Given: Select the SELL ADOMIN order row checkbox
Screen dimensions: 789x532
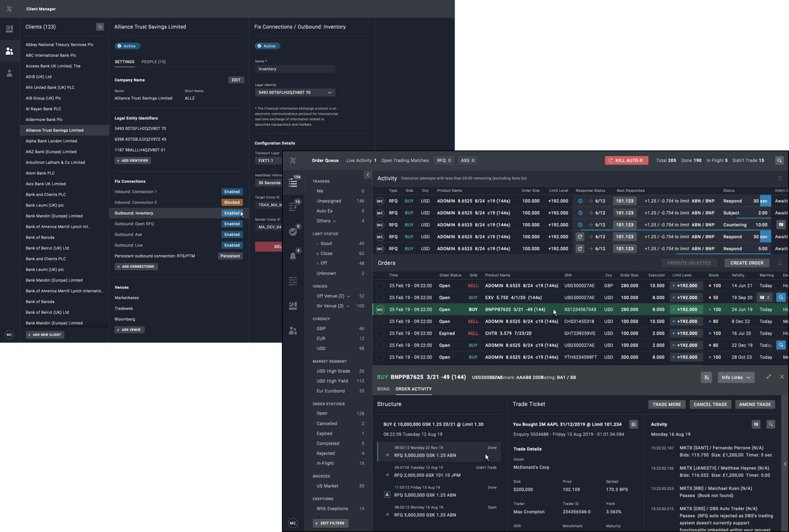Looking at the screenshot, I should pyautogui.click(x=380, y=286).
